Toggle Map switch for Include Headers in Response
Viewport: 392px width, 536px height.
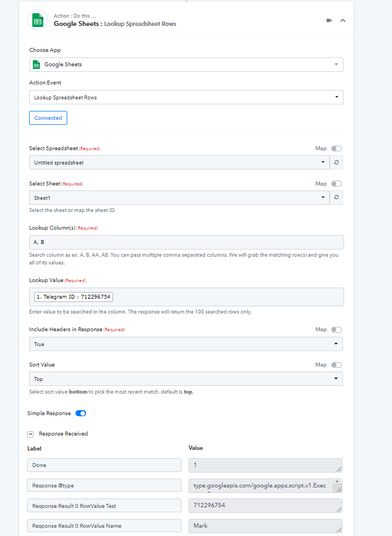[x=336, y=330]
